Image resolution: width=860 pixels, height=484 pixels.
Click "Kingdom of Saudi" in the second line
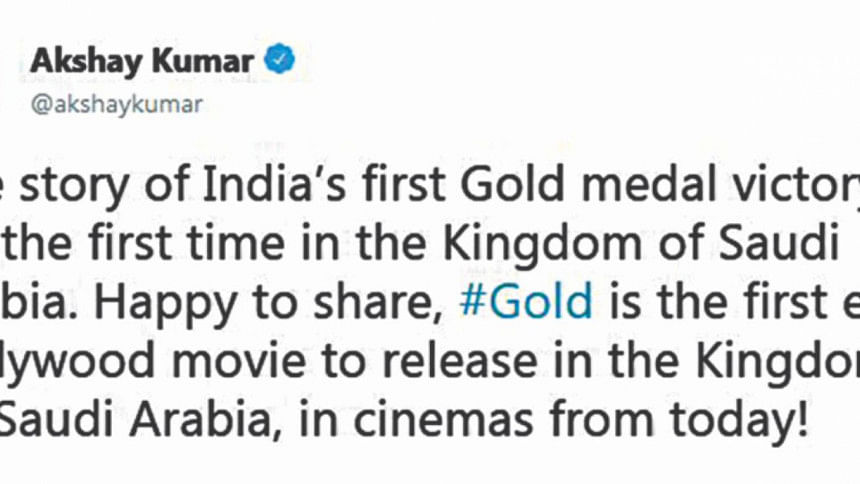coord(641,245)
